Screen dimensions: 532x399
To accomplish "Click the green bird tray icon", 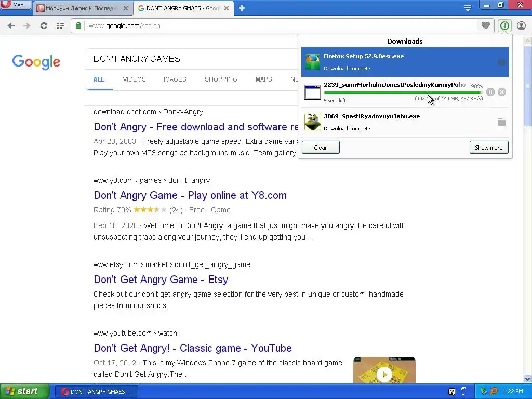I will pyautogui.click(x=484, y=391).
